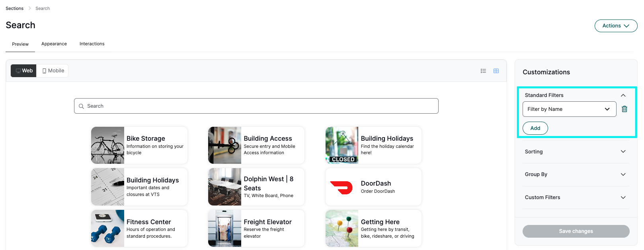Open the Filter by Name dropdown
This screenshot has height=250, width=644.
click(569, 109)
